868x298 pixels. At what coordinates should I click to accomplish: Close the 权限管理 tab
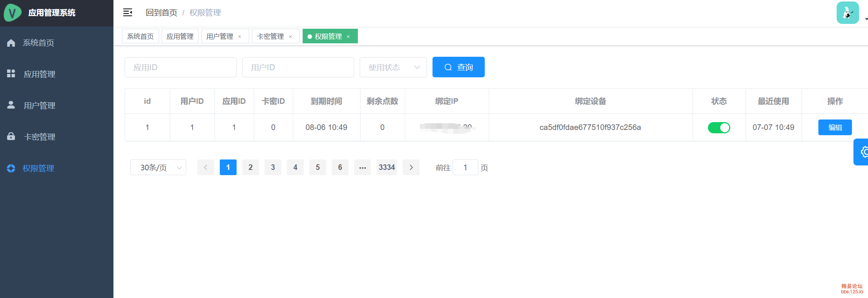tap(348, 37)
